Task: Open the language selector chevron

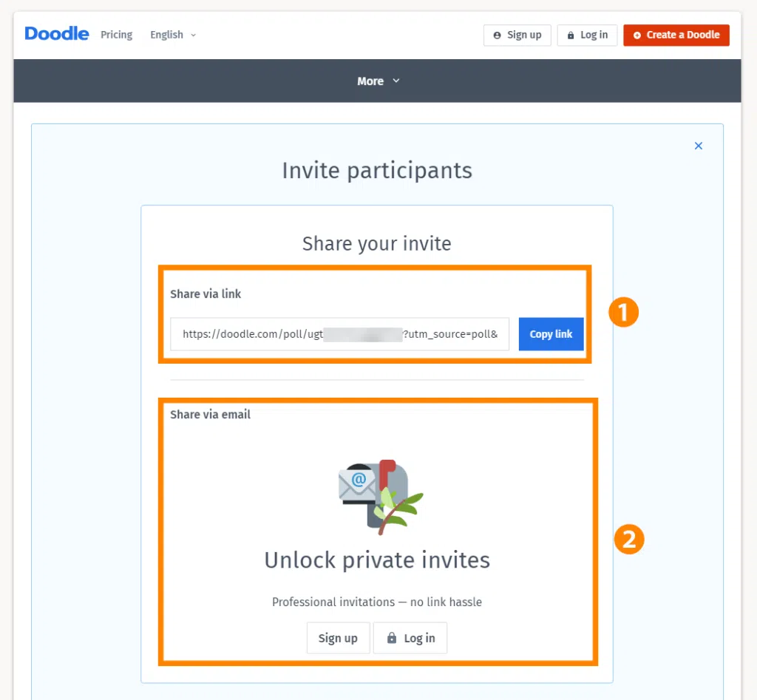Action: tap(192, 35)
